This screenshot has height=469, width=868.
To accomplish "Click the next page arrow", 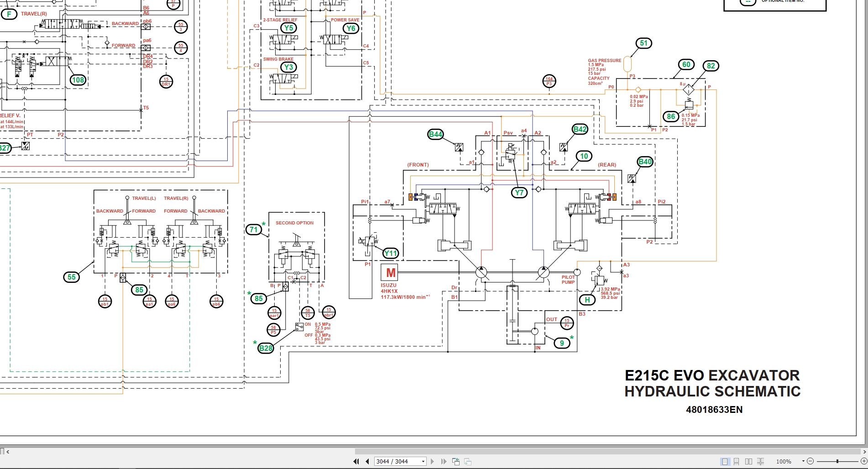I will (x=433, y=461).
